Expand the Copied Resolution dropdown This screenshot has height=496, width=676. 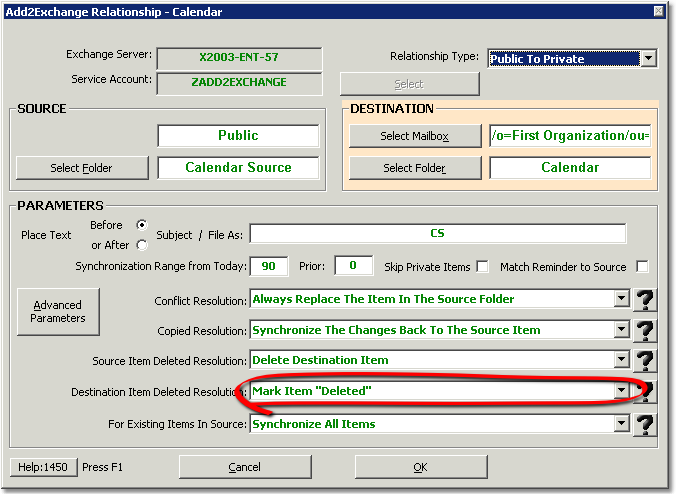pos(621,330)
